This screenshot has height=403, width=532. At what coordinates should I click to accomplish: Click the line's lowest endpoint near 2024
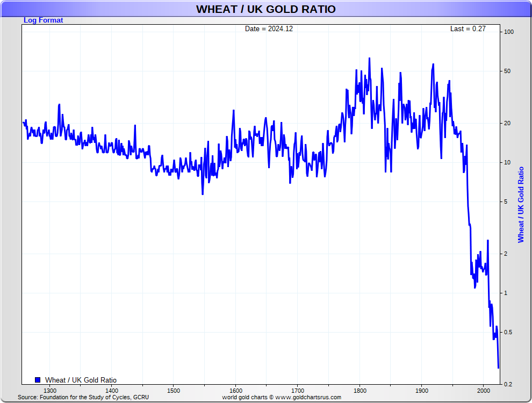click(x=499, y=368)
